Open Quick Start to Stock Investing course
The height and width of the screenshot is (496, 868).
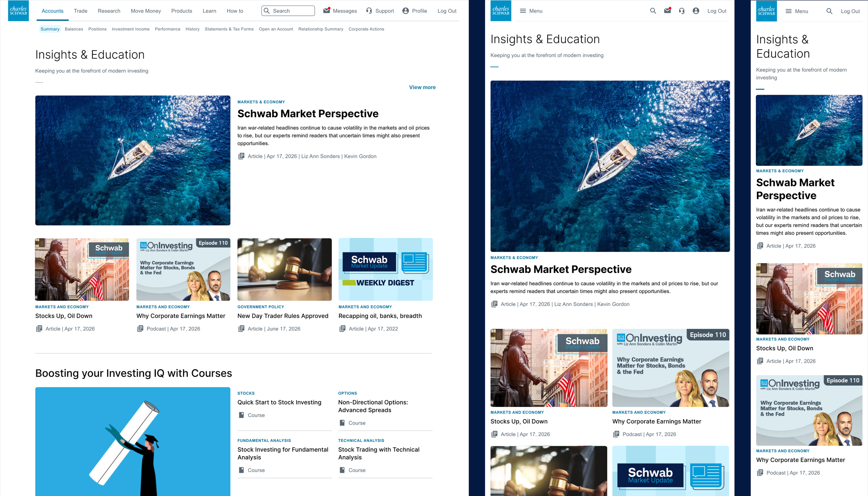coord(279,402)
